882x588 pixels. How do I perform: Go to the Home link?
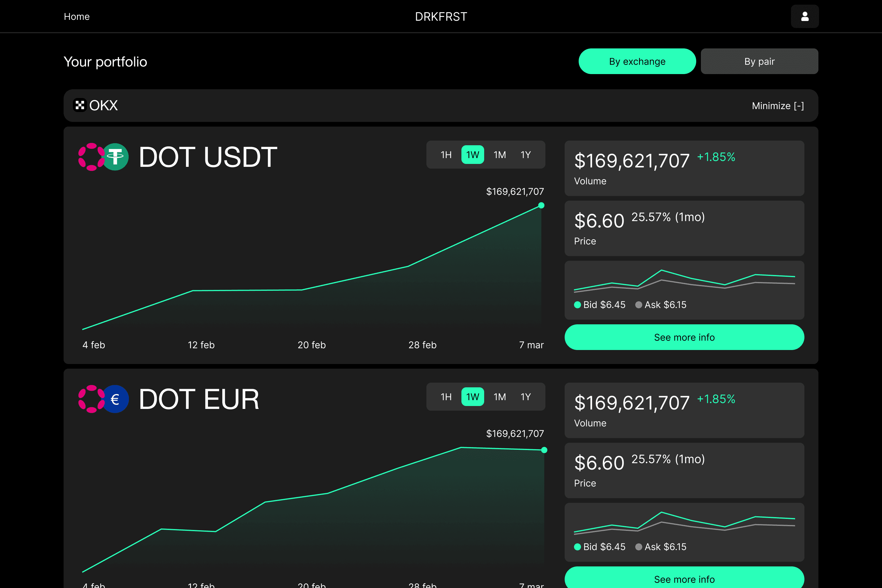point(76,17)
